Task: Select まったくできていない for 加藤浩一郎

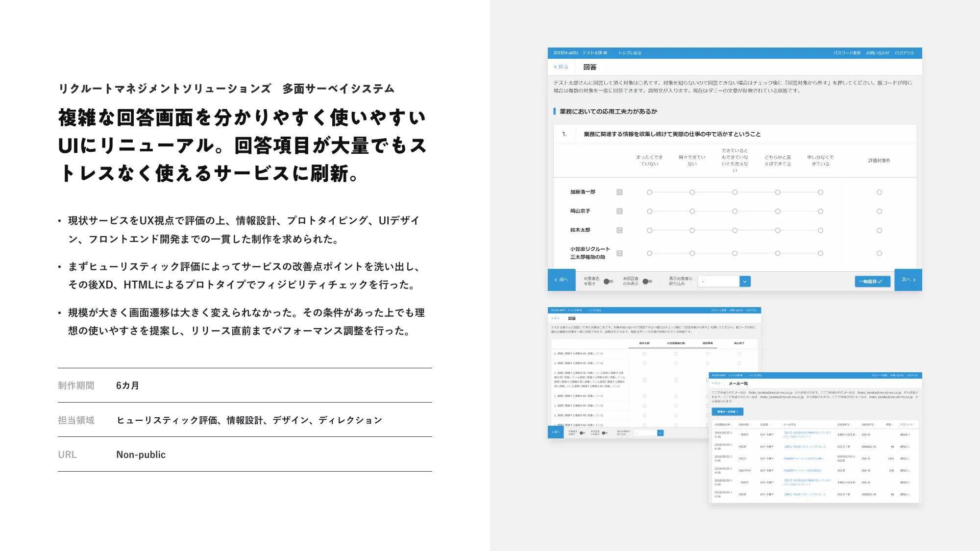Action: (x=649, y=192)
